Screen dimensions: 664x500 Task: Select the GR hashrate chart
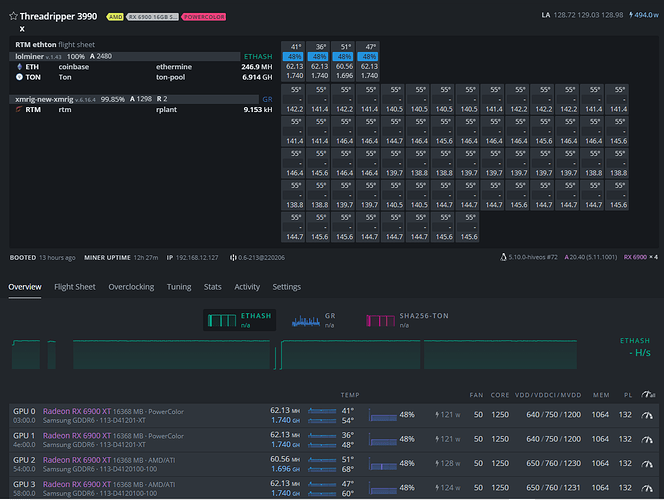[x=314, y=320]
